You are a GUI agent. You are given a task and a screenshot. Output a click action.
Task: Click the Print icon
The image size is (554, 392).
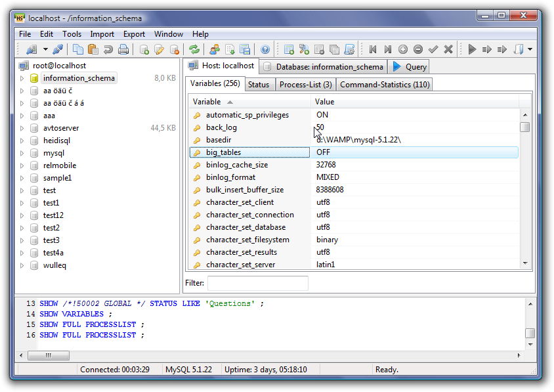(x=124, y=49)
